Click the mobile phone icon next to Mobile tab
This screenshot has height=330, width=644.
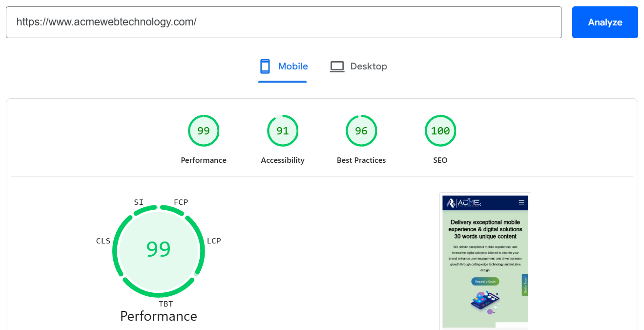[x=265, y=66]
